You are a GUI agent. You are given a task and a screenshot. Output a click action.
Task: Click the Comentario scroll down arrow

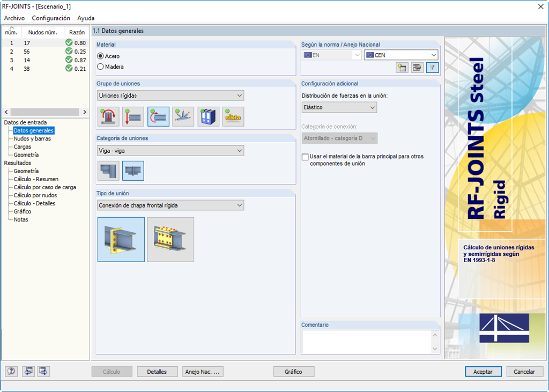435,349
